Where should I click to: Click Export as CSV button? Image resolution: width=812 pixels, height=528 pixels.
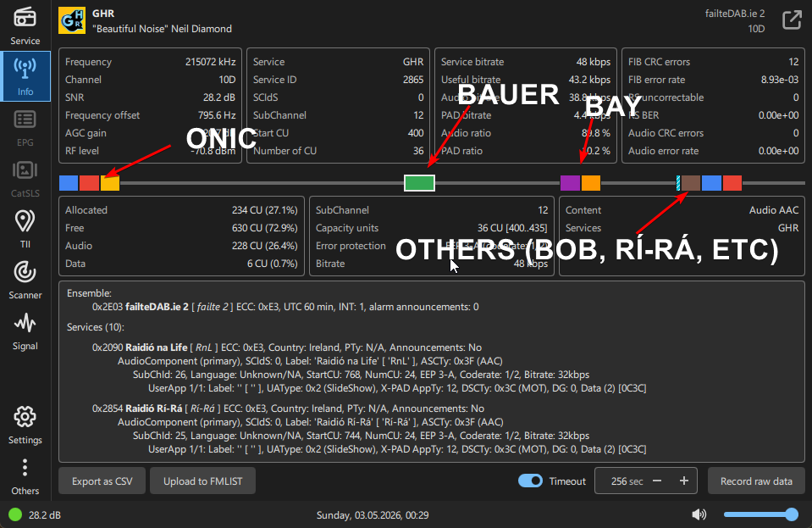pyautogui.click(x=102, y=481)
